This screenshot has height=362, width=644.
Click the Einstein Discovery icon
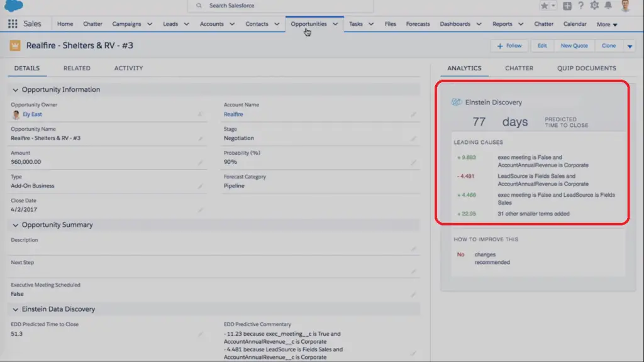pos(457,102)
